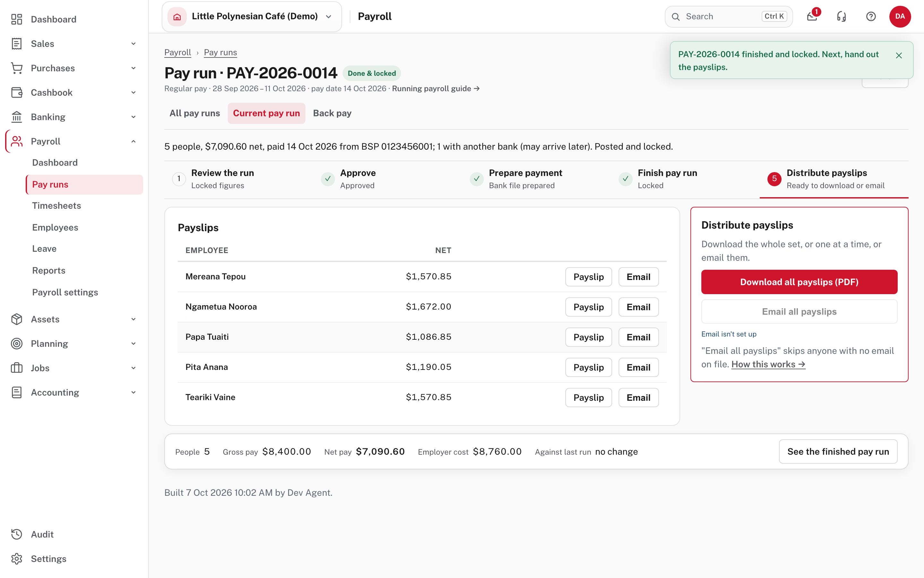The height and width of the screenshot is (578, 924).
Task: Click the Sales receipt icon
Action: (16, 44)
